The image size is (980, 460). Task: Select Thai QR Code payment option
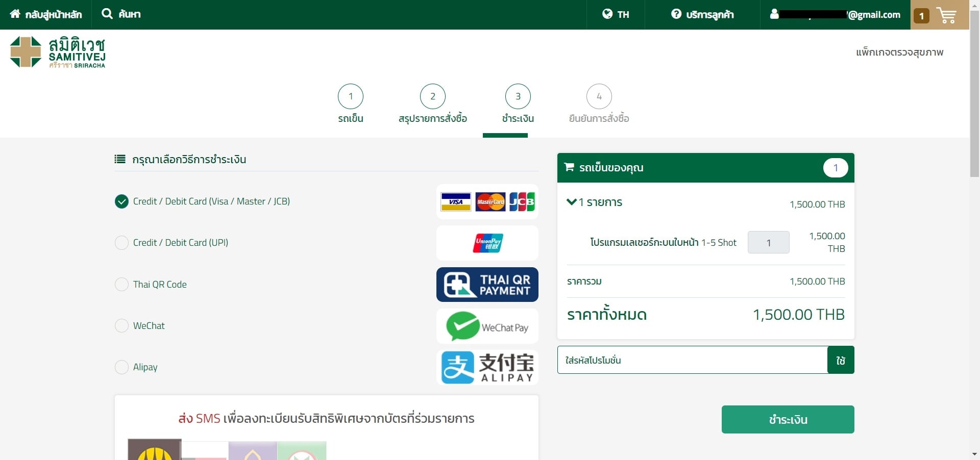point(121,284)
